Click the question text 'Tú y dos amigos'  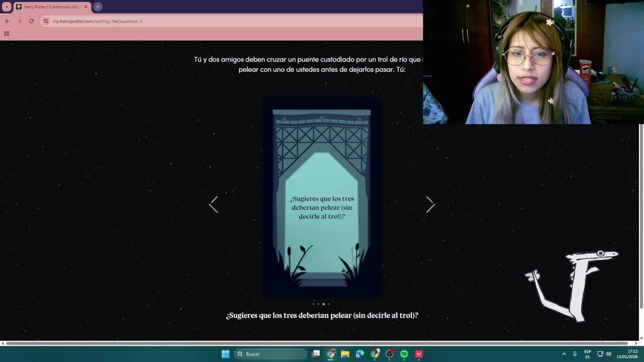coord(218,59)
